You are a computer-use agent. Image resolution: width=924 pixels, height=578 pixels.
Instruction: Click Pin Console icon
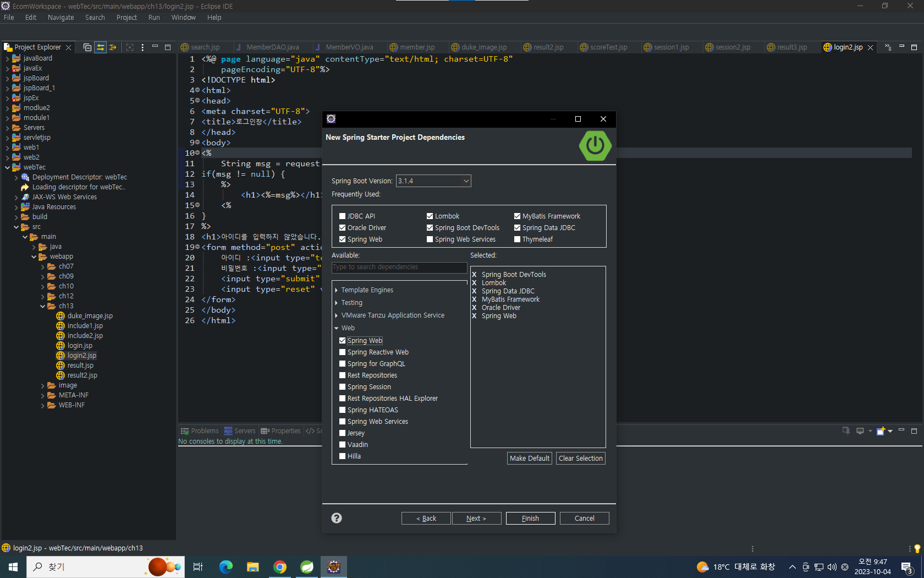tap(846, 431)
